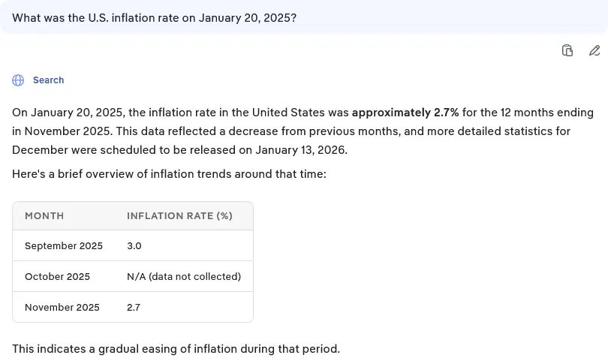The image size is (608, 364).
Task: Click 'On January 20, 2025' answer opening
Action: (67, 113)
